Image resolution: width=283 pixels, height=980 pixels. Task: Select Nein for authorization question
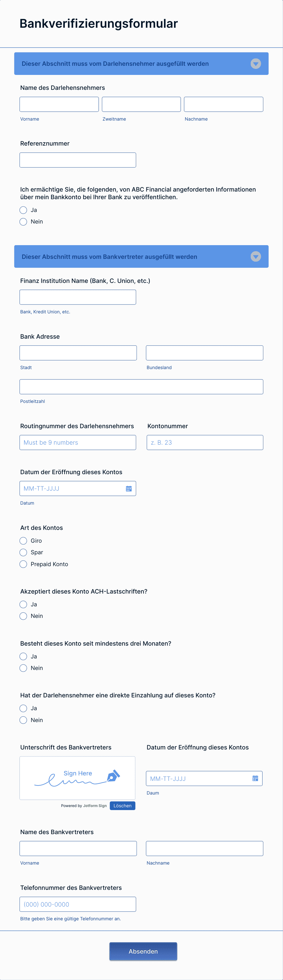pos(23,221)
